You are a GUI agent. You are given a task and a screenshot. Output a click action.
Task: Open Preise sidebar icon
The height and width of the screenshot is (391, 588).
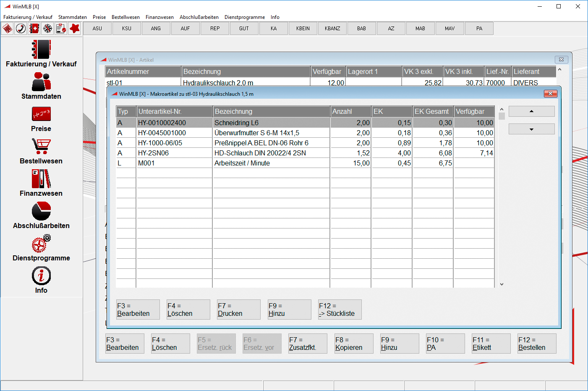[x=41, y=114]
